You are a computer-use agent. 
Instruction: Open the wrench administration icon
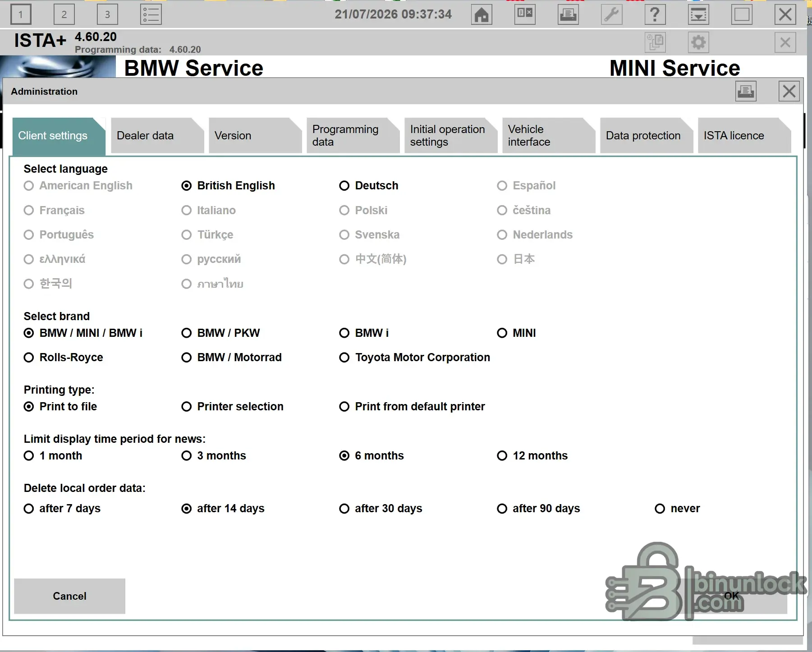tap(611, 14)
